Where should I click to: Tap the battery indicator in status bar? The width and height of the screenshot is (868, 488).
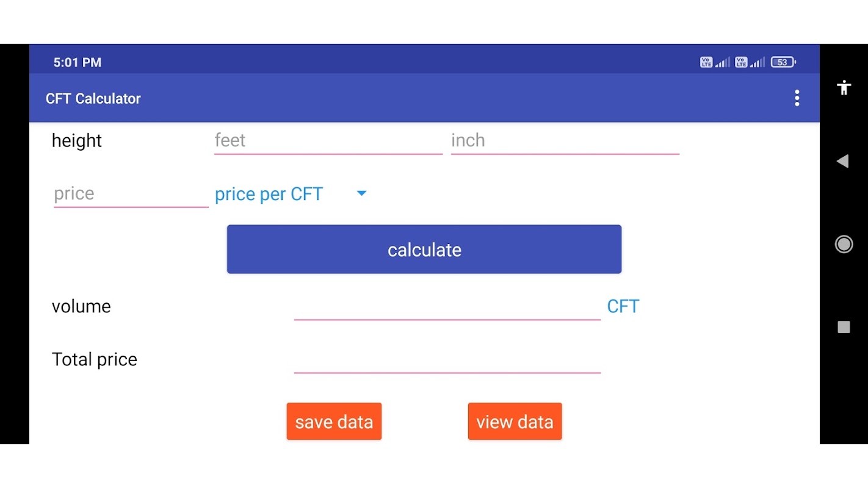[783, 62]
